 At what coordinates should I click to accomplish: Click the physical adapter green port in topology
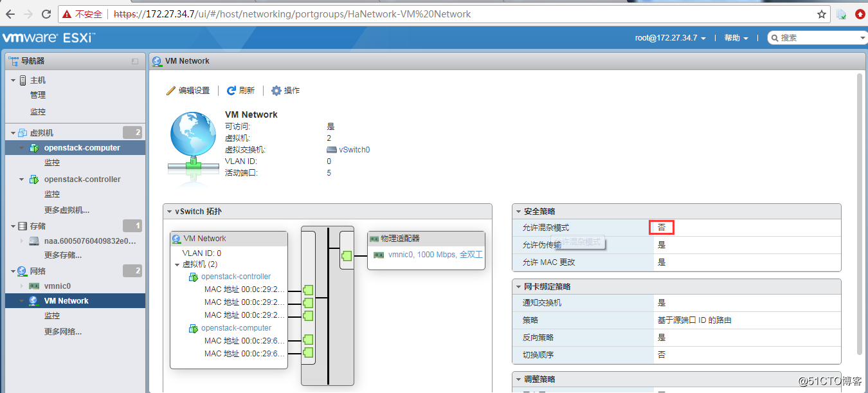tap(347, 255)
